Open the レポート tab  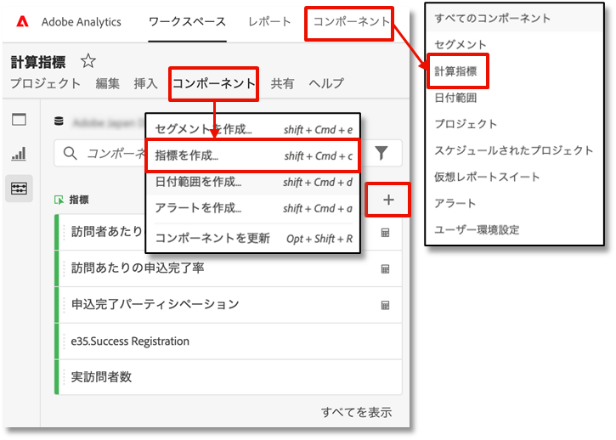[269, 21]
